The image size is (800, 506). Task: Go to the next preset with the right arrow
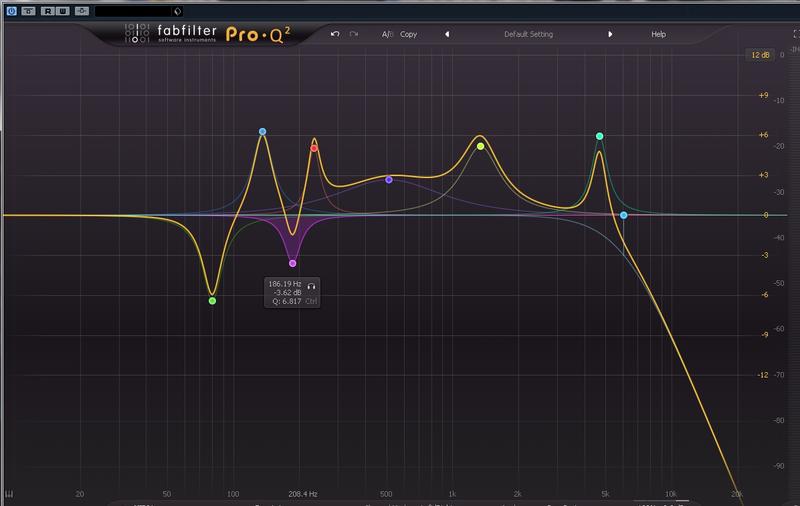610,34
